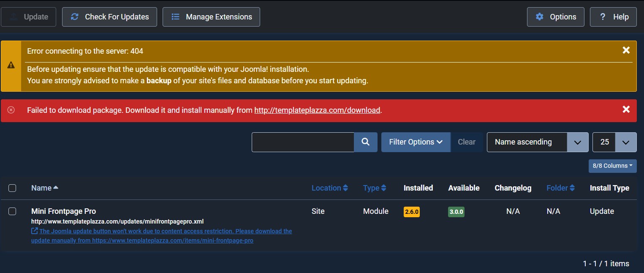This screenshot has height=273, width=644.
Task: Close the red failed download alert
Action: [x=626, y=109]
